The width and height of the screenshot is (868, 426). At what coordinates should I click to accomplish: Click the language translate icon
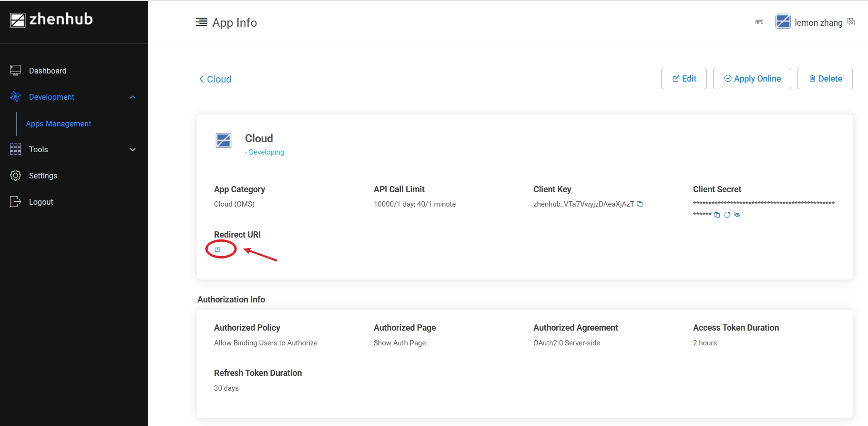click(851, 22)
